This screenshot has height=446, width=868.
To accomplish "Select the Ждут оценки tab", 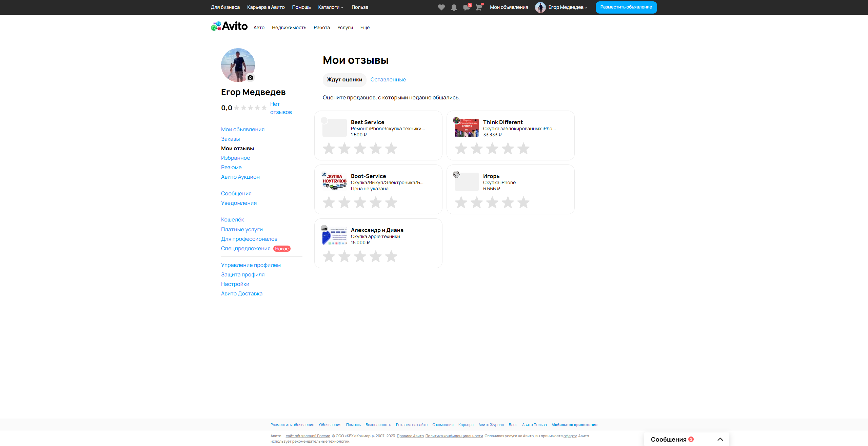I will pyautogui.click(x=344, y=79).
